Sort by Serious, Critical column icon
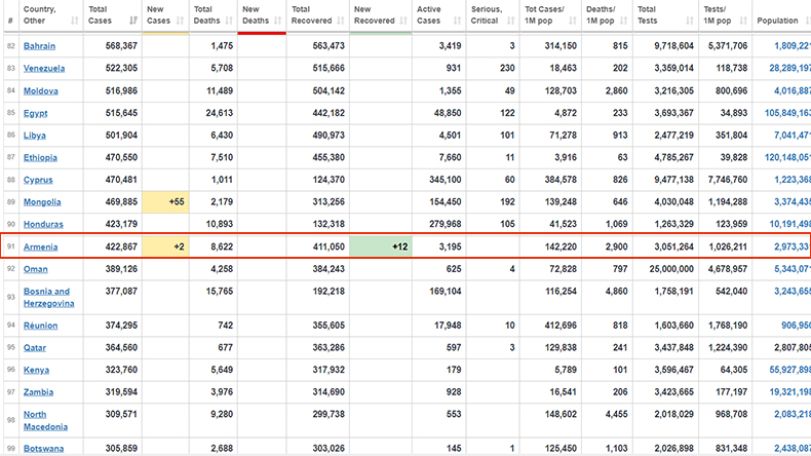Viewport: 811px width, 456px height. coord(511,21)
